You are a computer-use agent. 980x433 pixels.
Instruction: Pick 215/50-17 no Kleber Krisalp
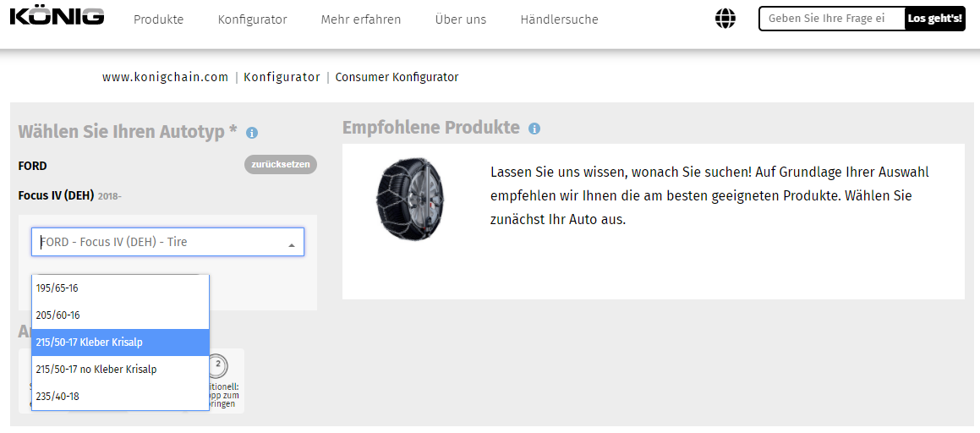point(120,370)
